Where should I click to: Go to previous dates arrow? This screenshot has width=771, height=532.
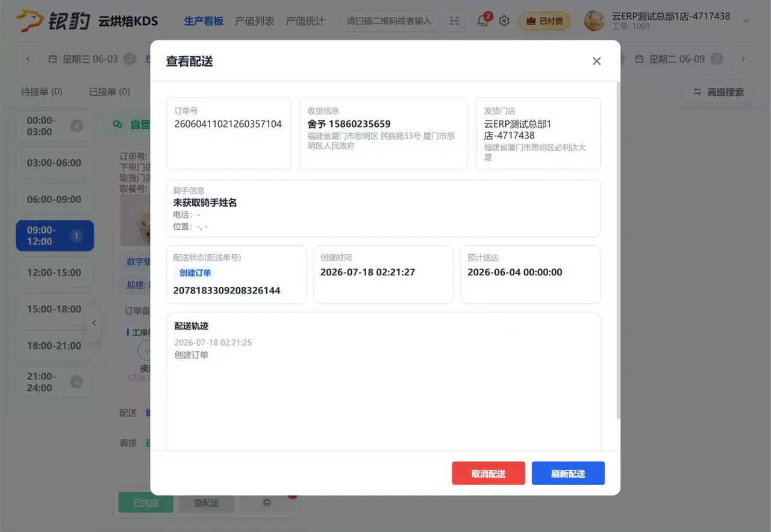[28, 59]
